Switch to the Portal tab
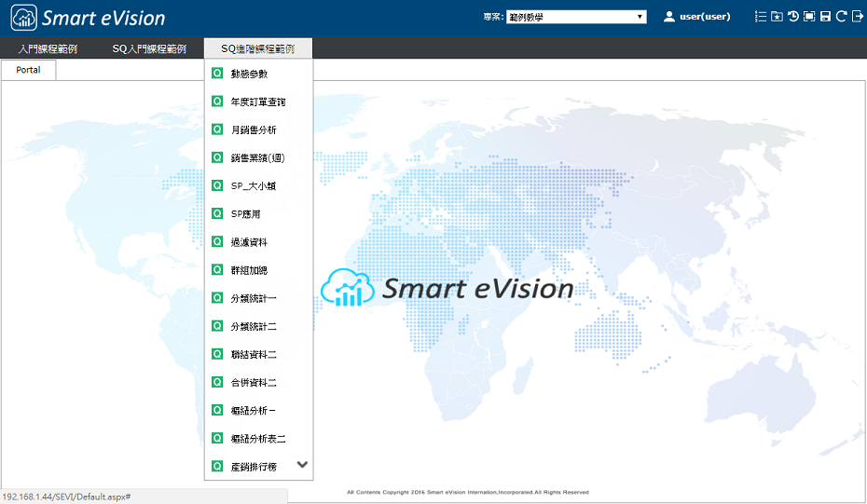Viewport: 867px width, 504px height. click(28, 70)
